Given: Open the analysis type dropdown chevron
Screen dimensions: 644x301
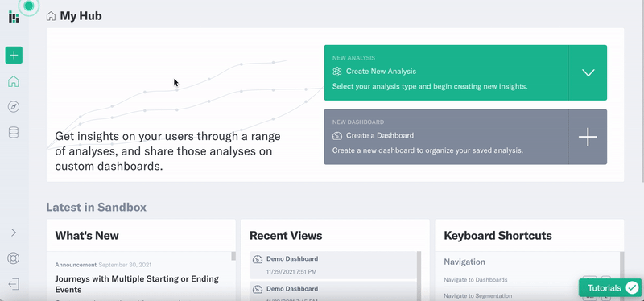Looking at the screenshot, I should pos(588,72).
